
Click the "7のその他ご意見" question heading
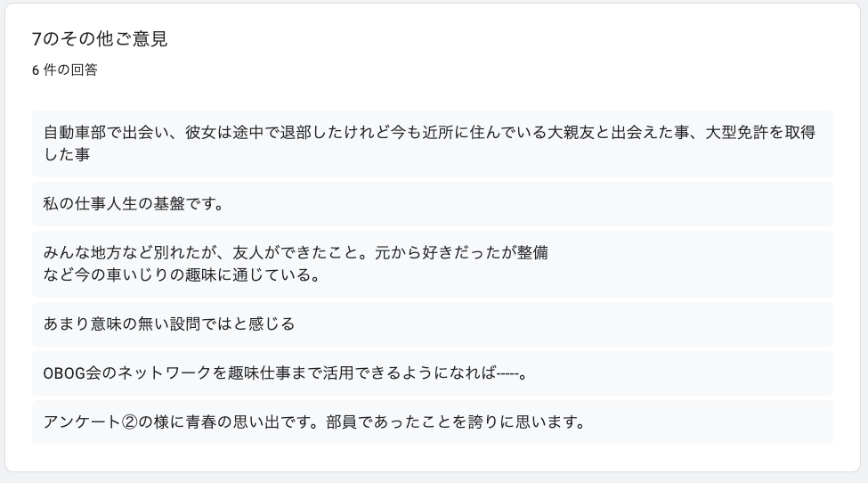tap(99, 39)
